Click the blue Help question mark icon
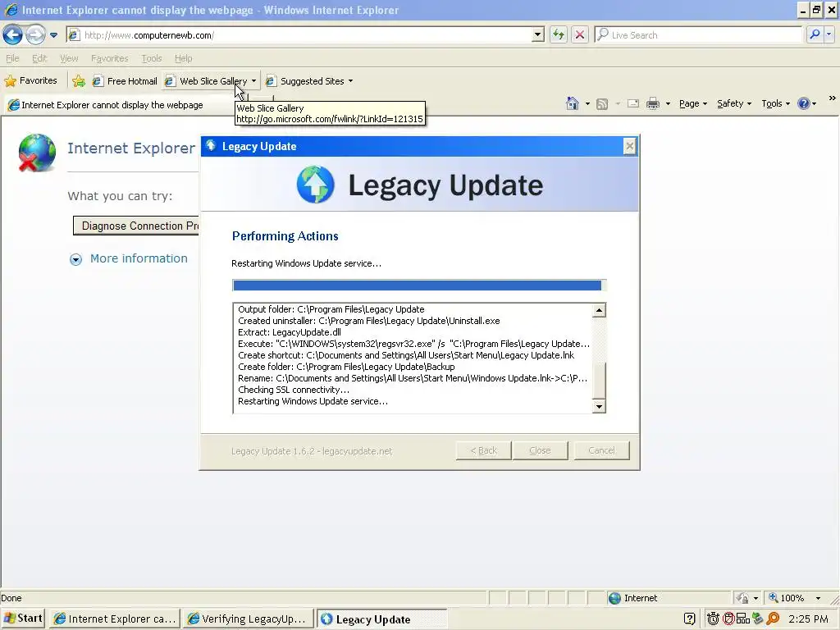Viewport: 840px width, 630px height. click(x=804, y=103)
